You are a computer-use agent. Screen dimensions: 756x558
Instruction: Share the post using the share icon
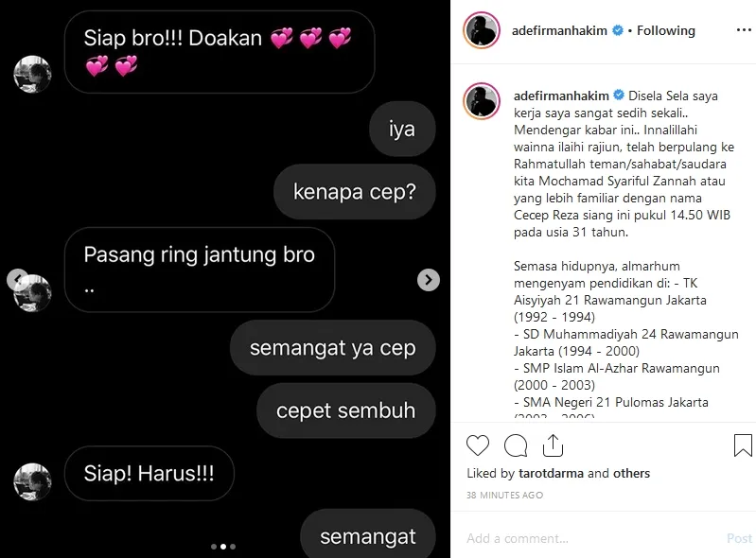point(553,445)
